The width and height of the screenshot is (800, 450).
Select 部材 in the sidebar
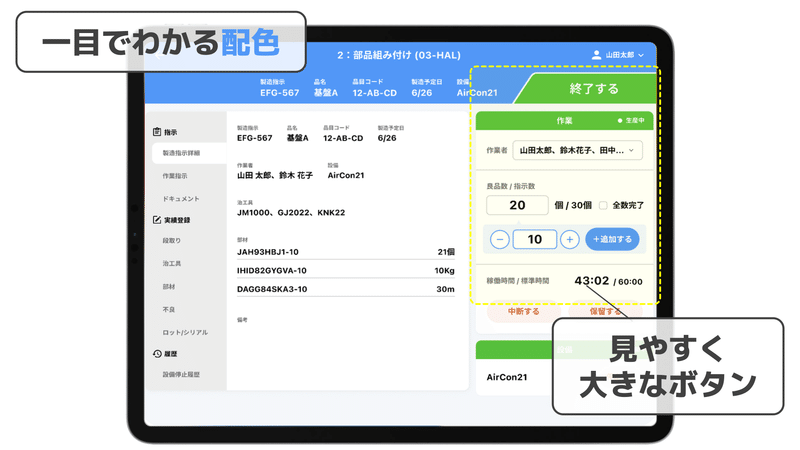coord(169,287)
